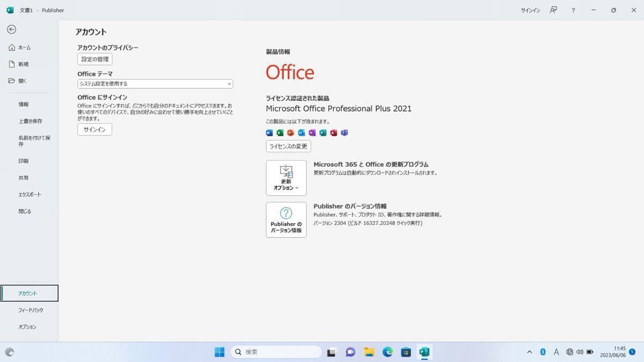
Task: Click the Word icon in included products
Action: click(269, 132)
